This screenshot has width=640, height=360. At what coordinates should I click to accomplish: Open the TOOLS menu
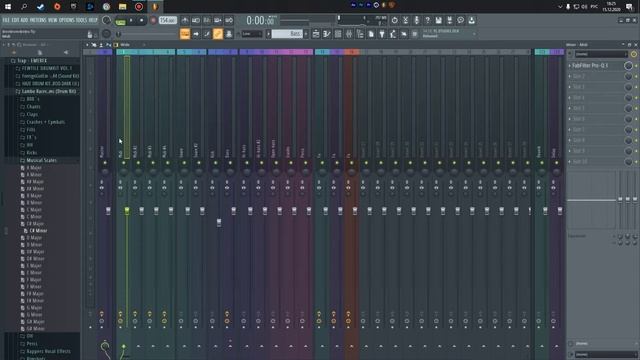pos(82,20)
